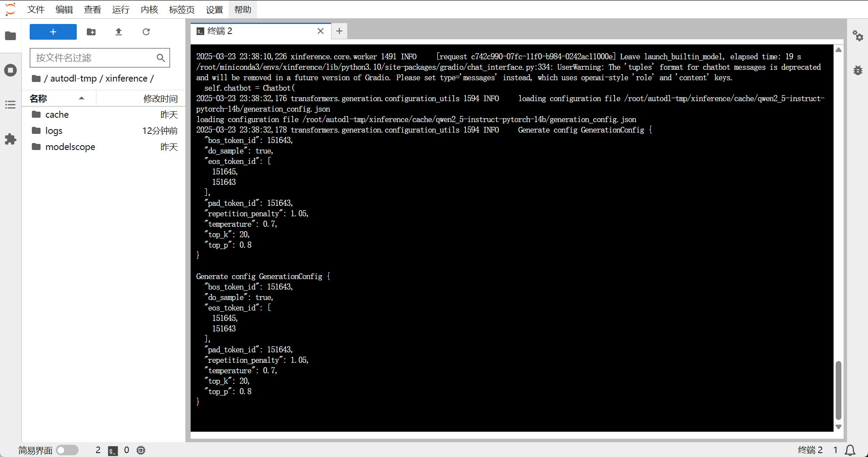This screenshot has height=457, width=868.
Task: Toggle the 简易界面 simple interface switch
Action: click(x=67, y=450)
